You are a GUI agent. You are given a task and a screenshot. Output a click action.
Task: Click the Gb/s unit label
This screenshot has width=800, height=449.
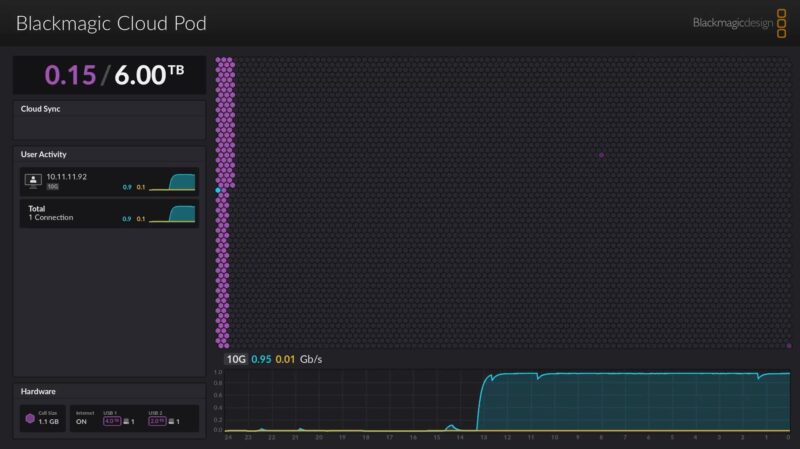tap(311, 359)
